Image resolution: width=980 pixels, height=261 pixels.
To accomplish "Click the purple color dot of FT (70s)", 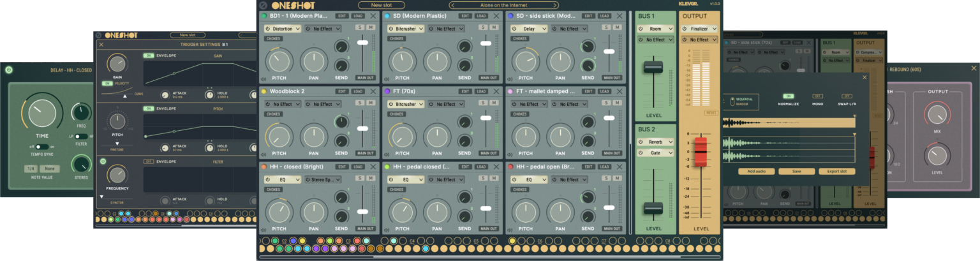I will tap(387, 91).
